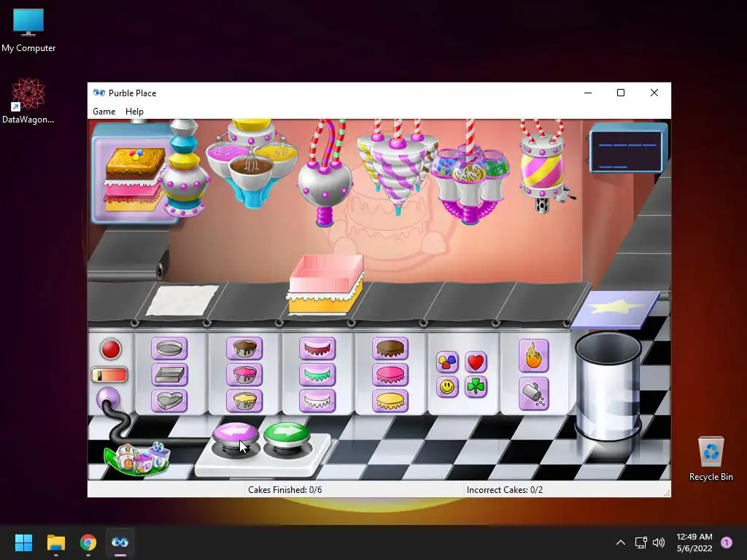Open the Windows Start menu

pos(23,542)
